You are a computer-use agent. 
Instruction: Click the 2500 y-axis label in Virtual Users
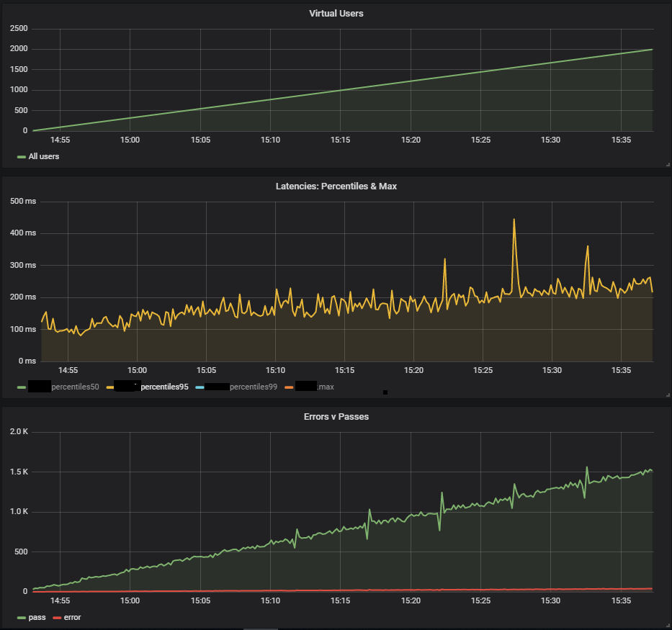coord(19,28)
